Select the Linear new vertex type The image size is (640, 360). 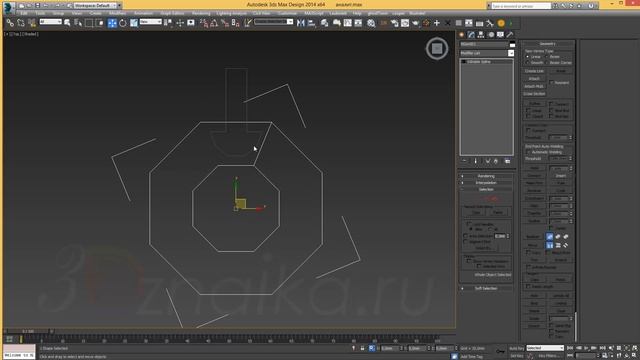click(x=533, y=57)
